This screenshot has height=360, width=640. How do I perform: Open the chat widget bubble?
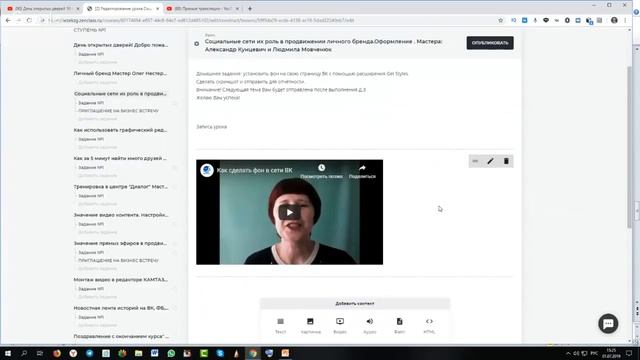pyautogui.click(x=608, y=324)
